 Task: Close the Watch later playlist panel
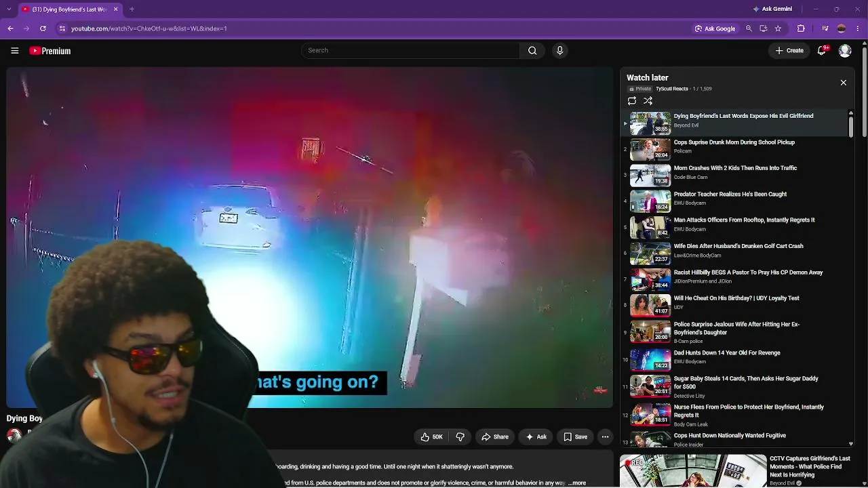pyautogui.click(x=844, y=83)
